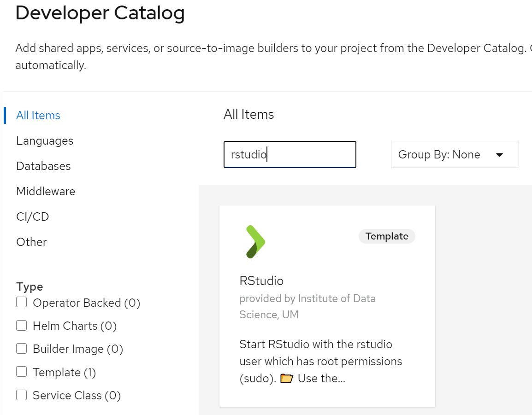Select the All Items category

point(38,115)
